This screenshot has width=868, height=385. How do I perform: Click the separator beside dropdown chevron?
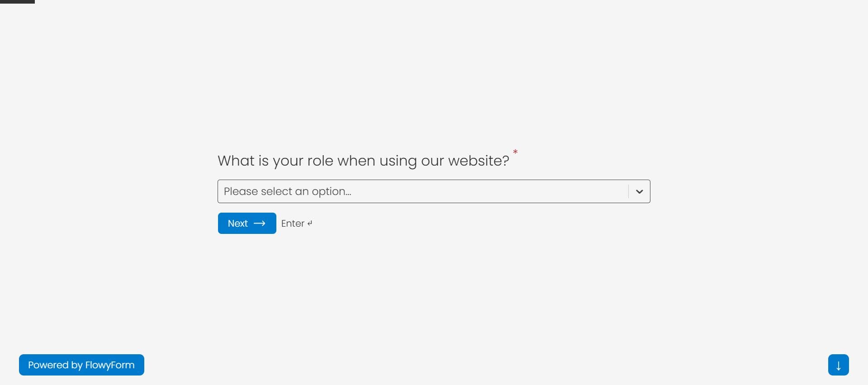tap(628, 191)
